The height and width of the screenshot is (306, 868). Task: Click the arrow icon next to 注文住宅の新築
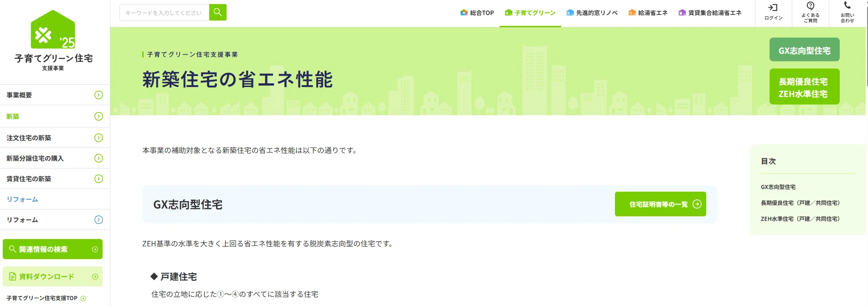click(x=98, y=138)
